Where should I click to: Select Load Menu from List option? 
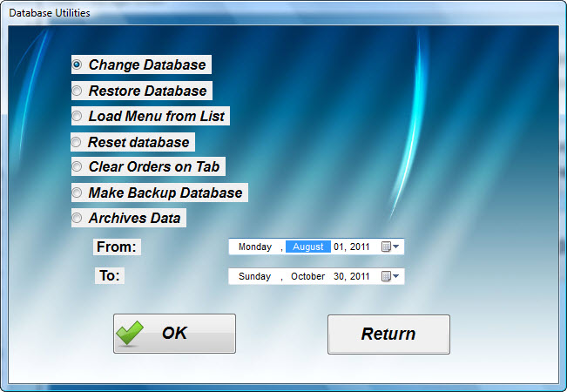(78, 116)
